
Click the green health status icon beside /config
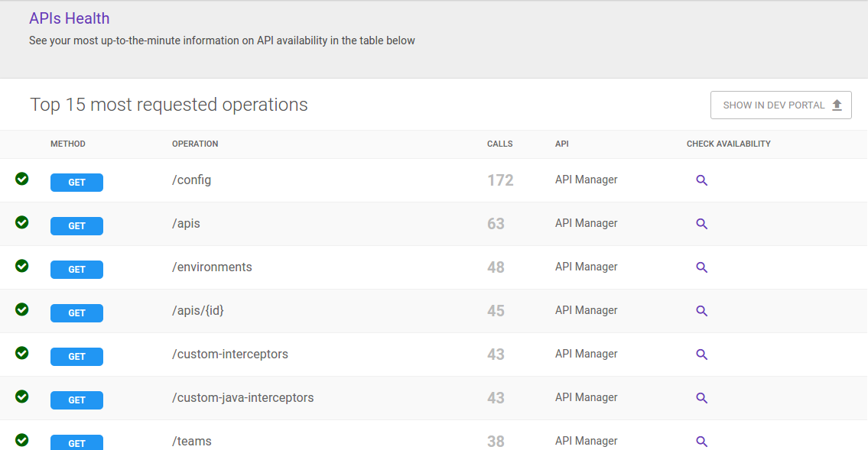click(x=21, y=178)
